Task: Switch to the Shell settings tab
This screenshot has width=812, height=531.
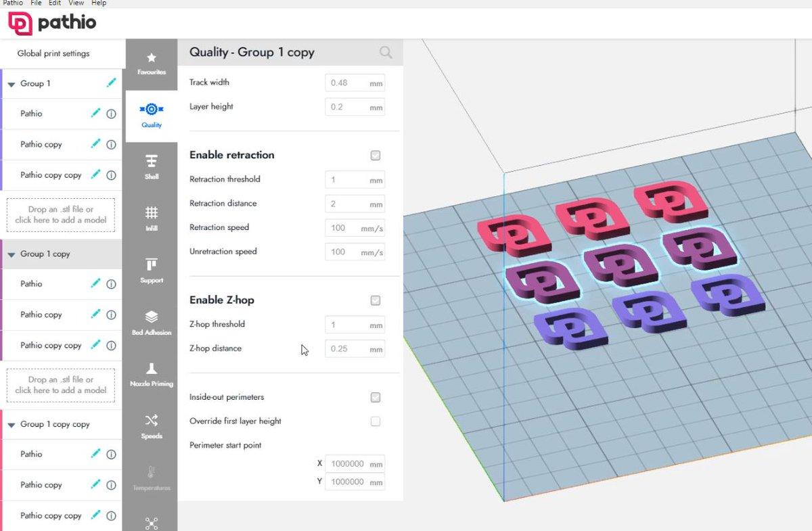Action: point(152,167)
